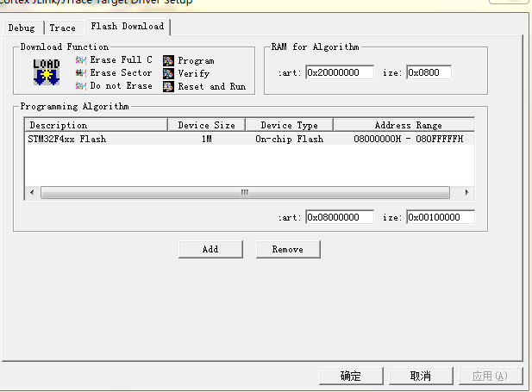This screenshot has width=532, height=392.
Task: Click RAM Start field 0x20000000
Action: pyautogui.click(x=340, y=72)
